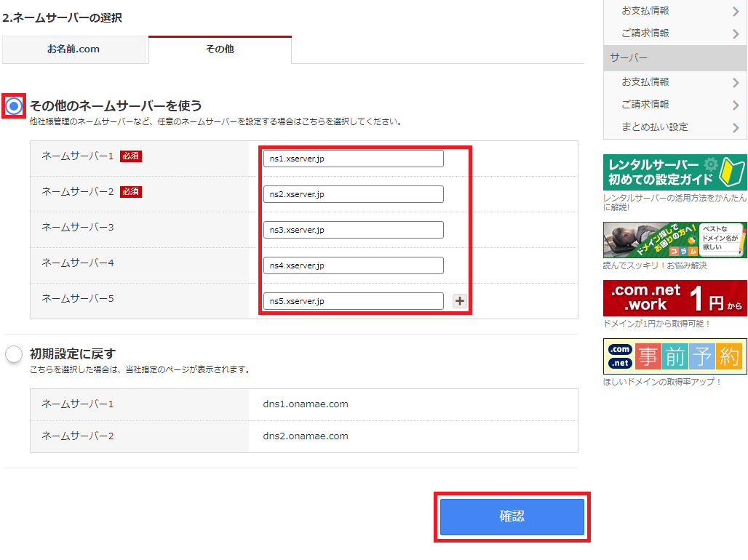Add another nameserver with plus icon

point(460,301)
